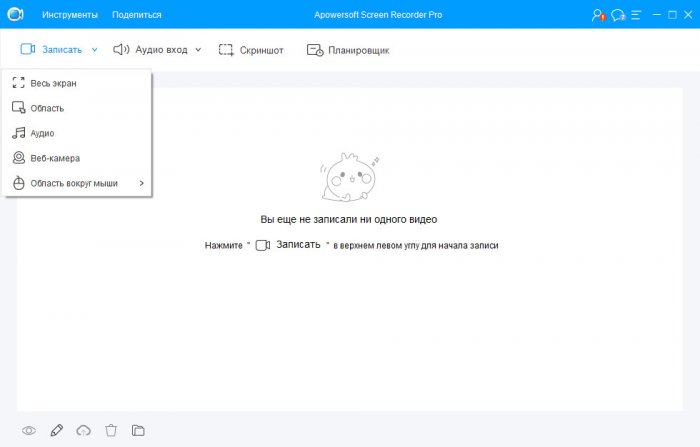Click the text 'Вы еще не записали ни одного видео'
Image resolution: width=700 pixels, height=447 pixels.
tap(349, 219)
